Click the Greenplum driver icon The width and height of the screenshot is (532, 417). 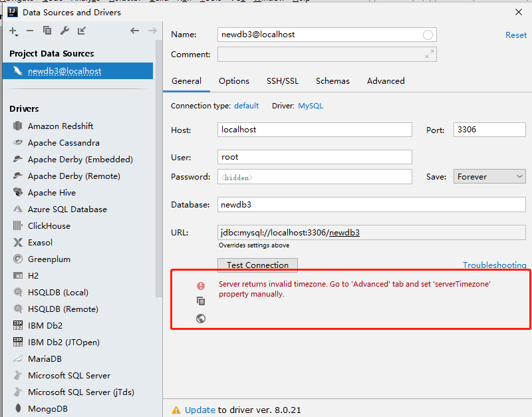18,259
